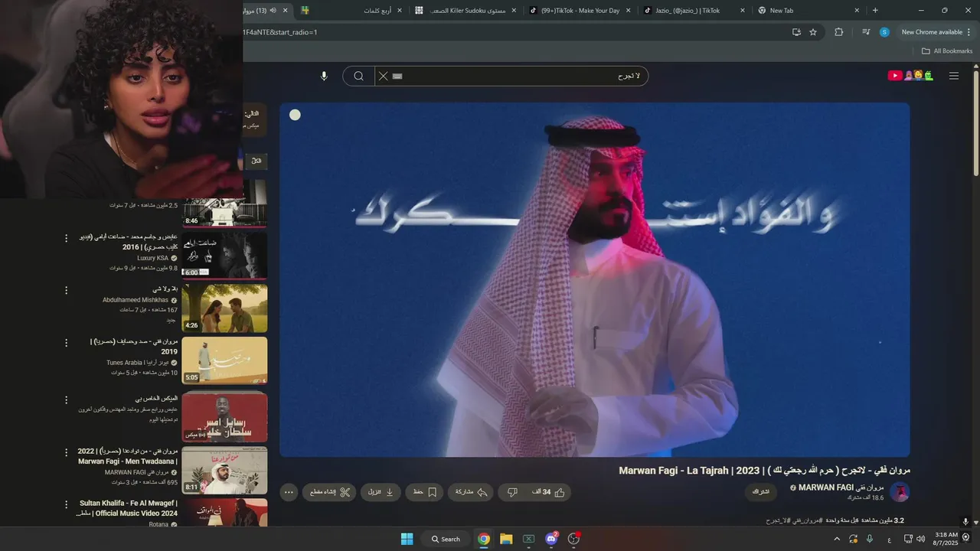Screen dimensions: 980x551
Task: Open the menu for the Men Twadaana video
Action: (66, 452)
